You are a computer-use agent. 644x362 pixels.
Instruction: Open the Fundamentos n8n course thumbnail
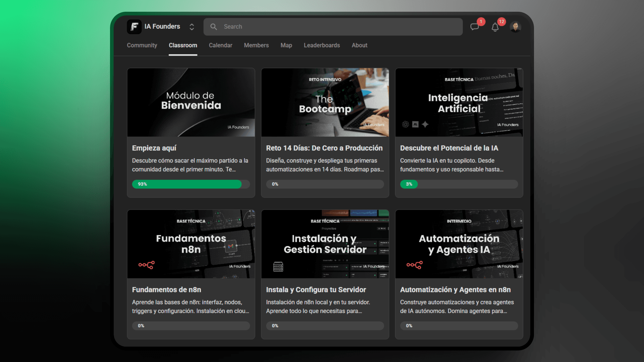(x=191, y=244)
